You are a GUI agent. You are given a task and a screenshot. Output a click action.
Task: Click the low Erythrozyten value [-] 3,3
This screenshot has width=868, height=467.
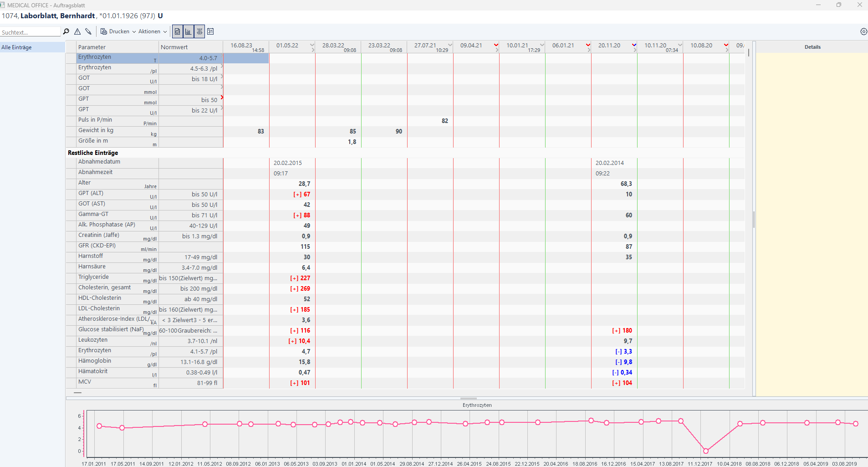point(614,351)
